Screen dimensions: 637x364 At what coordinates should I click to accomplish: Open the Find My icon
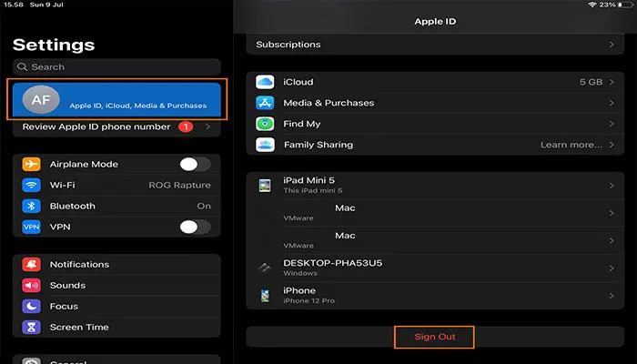[265, 124]
